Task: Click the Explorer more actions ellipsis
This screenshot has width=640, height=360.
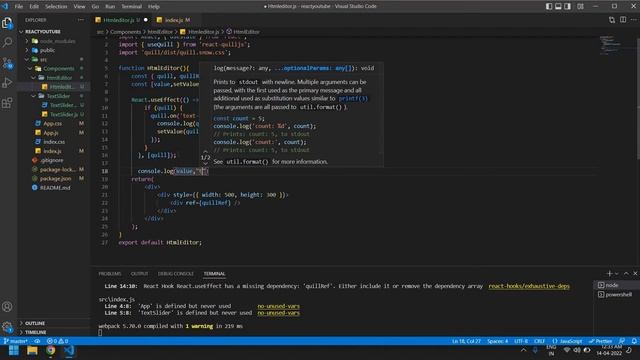Action: 81,20
